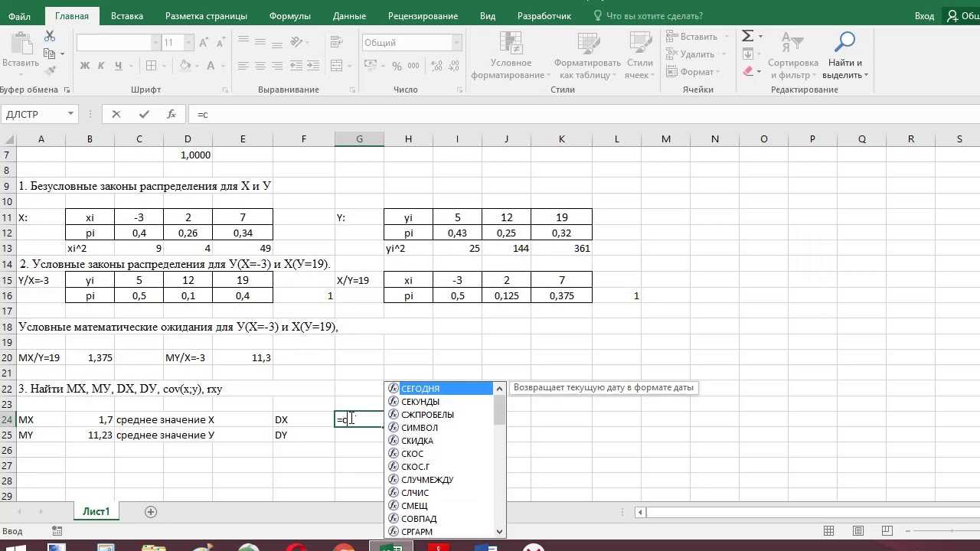
Task: Add a new sheet with plus button
Action: coord(151,511)
